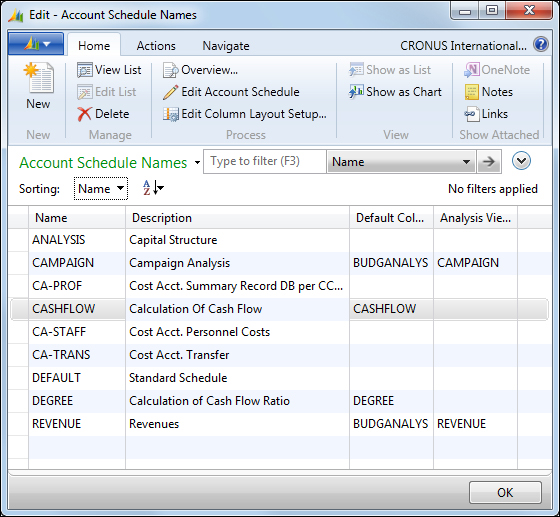Image resolution: width=560 pixels, height=517 pixels.
Task: Toggle A-Z sort order button
Action: pos(153,188)
